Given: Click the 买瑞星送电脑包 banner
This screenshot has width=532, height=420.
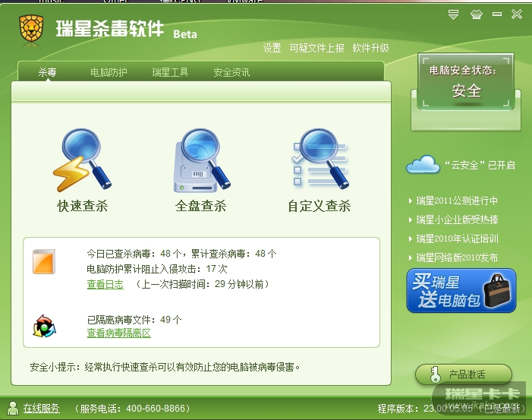Looking at the screenshot, I should 461,291.
